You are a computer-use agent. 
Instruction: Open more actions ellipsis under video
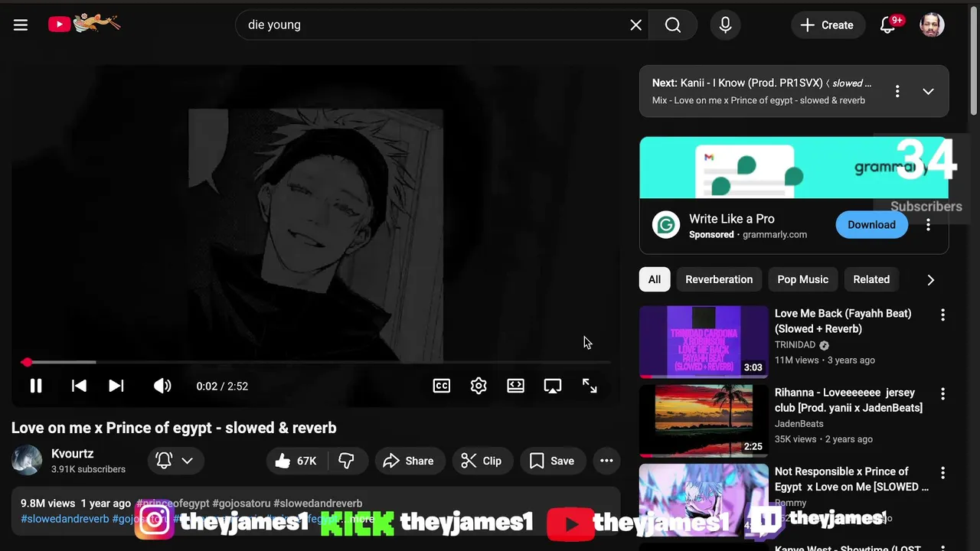[x=606, y=461]
